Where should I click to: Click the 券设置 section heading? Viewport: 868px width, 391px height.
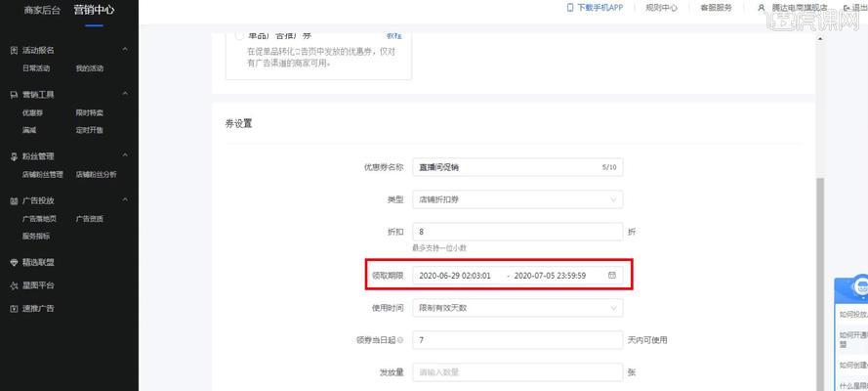tap(238, 124)
